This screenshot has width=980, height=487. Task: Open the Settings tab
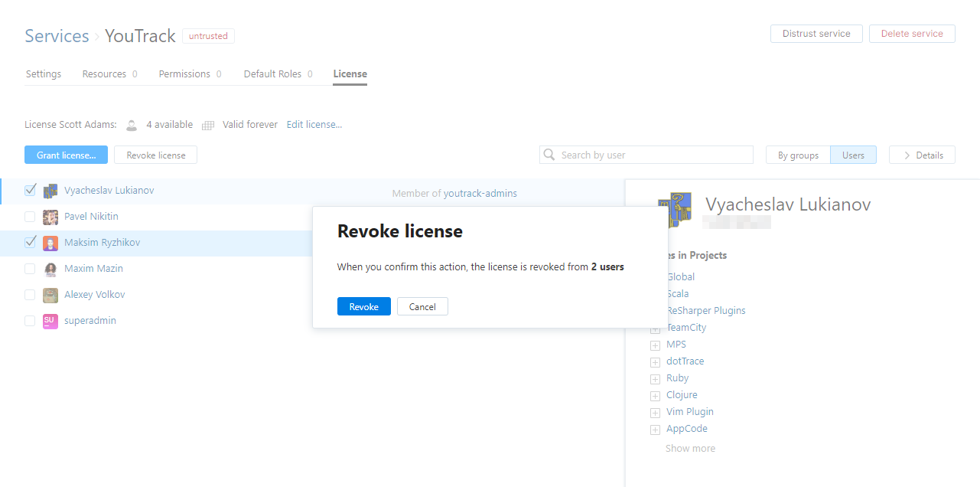coord(44,74)
